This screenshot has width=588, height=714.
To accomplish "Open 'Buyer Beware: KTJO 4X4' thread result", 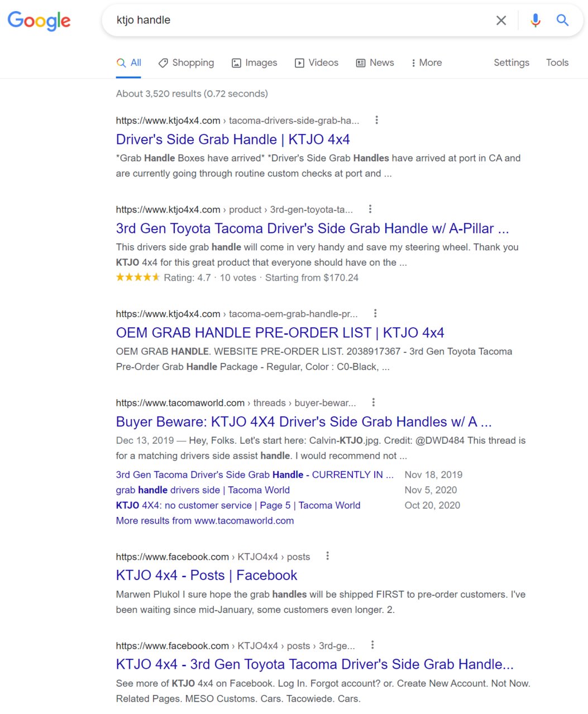I will coord(304,422).
